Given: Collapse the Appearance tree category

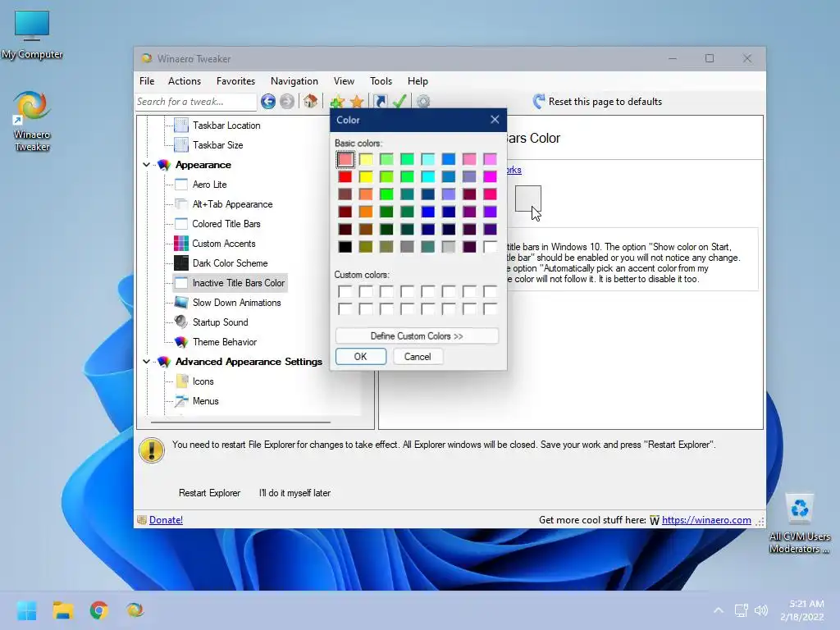Looking at the screenshot, I should 146,165.
